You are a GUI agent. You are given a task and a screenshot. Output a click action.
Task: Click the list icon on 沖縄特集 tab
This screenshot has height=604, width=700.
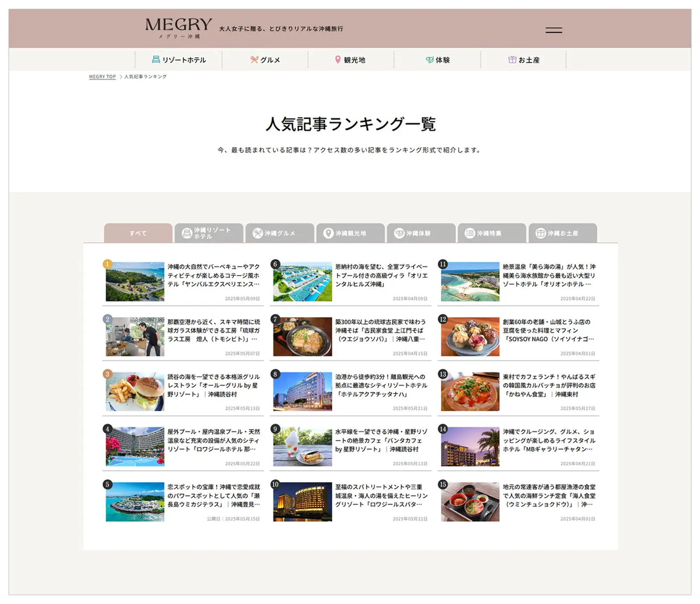point(469,233)
